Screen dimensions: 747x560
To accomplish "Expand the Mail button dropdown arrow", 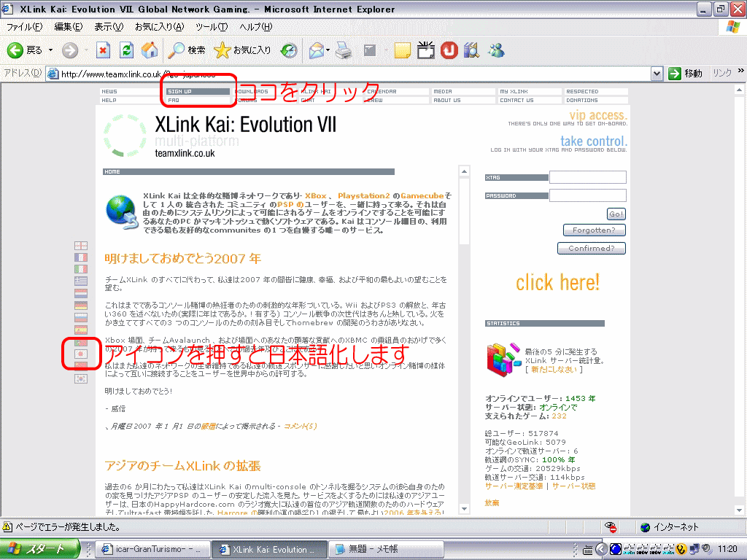I will tap(328, 50).
